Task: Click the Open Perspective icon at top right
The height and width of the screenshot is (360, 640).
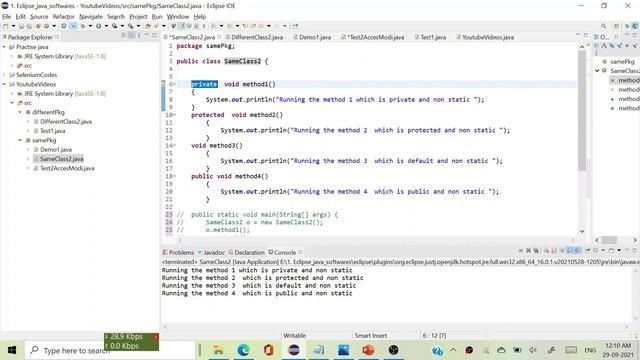Action: [x=616, y=26]
